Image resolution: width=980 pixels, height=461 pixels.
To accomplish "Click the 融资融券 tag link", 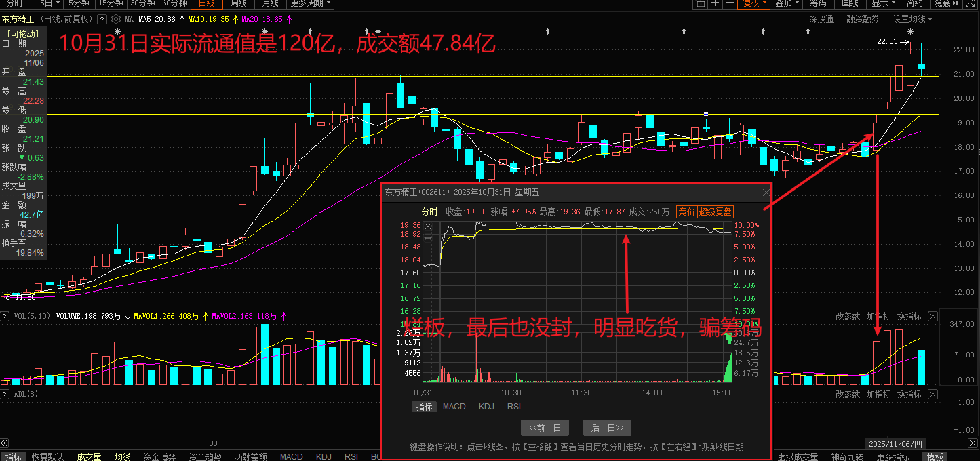I will [863, 20].
